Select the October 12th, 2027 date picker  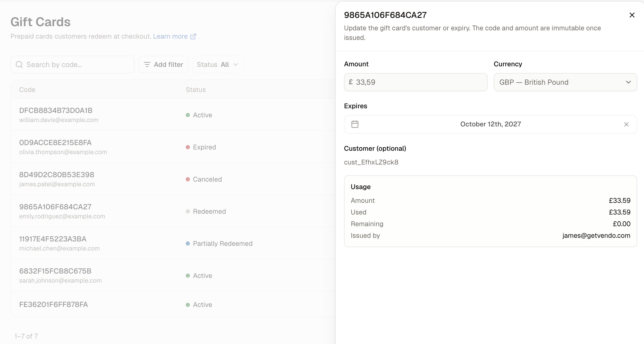click(x=490, y=124)
